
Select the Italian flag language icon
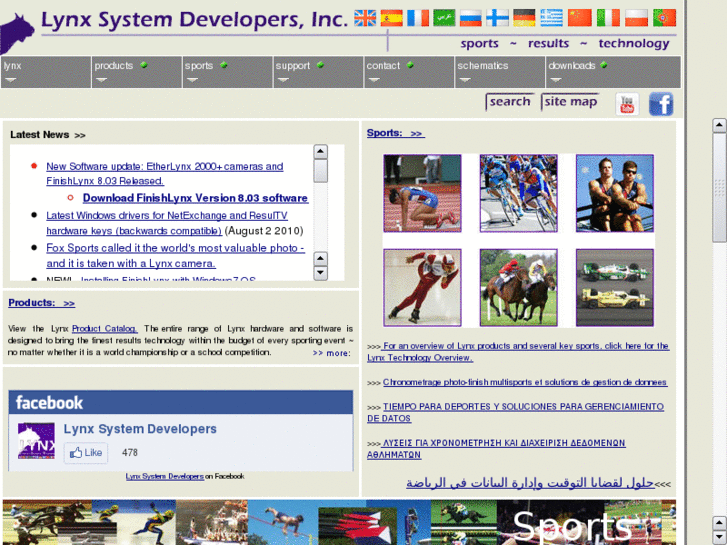click(x=608, y=18)
